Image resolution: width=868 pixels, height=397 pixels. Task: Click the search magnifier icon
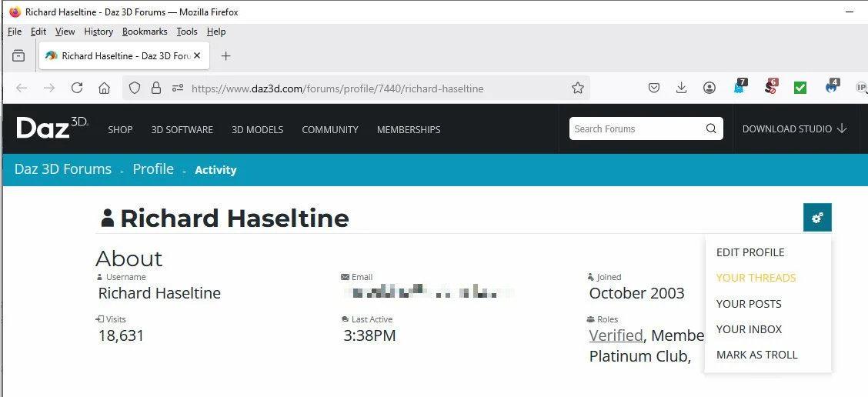click(711, 128)
